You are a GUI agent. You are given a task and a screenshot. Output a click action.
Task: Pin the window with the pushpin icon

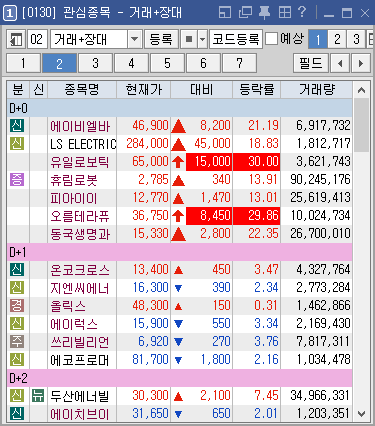pos(264,13)
